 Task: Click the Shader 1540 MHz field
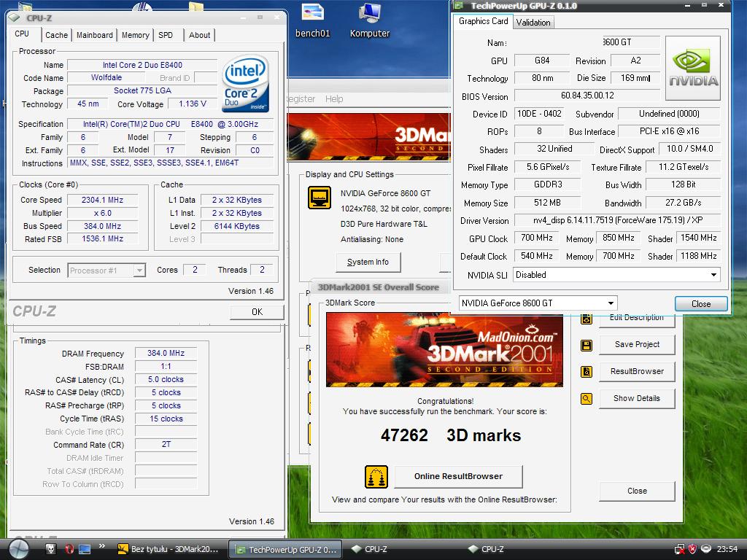point(698,238)
